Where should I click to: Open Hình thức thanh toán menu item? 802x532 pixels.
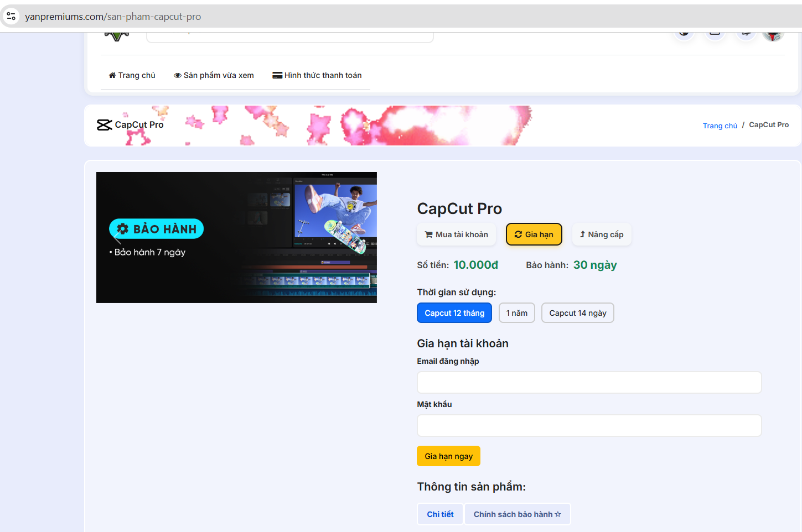pyautogui.click(x=317, y=75)
